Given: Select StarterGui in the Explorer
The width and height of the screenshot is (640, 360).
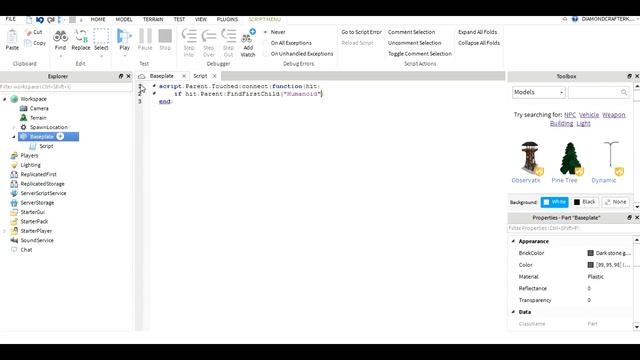Looking at the screenshot, I should 33,212.
